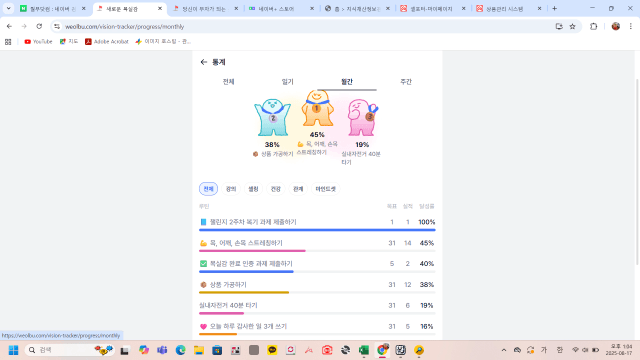Click the taskbar 검색 search box
640x360 pixels.
(x=69, y=350)
